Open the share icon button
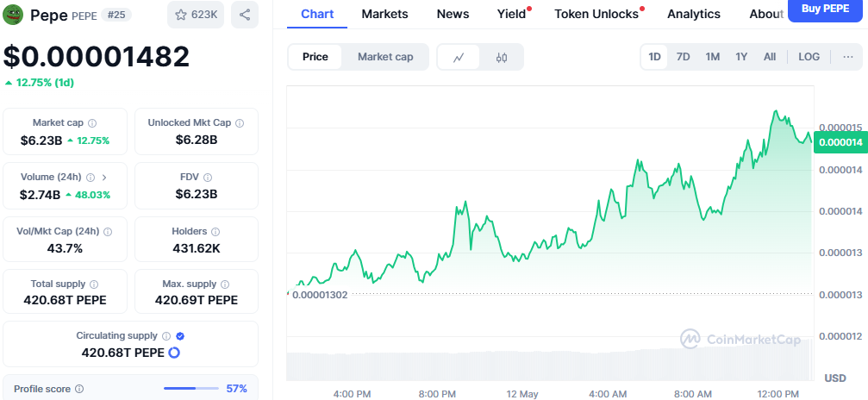Viewport: 868px width, 400px height. tap(245, 15)
